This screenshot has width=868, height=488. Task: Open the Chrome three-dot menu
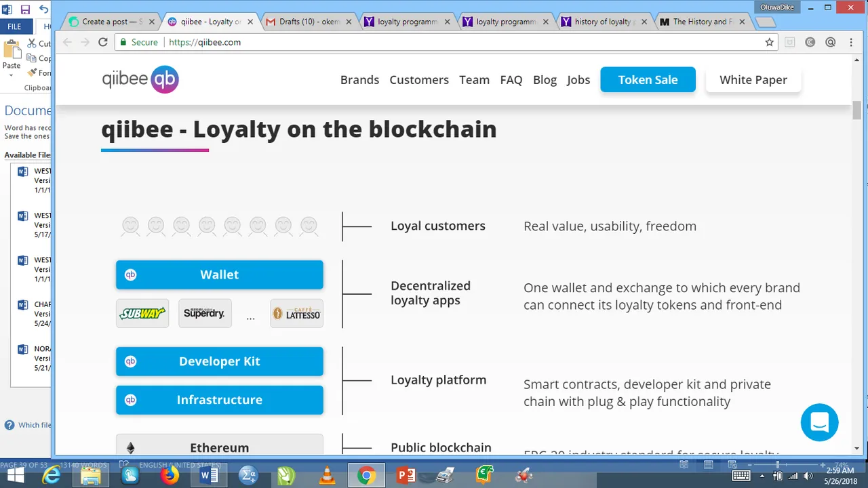(851, 42)
